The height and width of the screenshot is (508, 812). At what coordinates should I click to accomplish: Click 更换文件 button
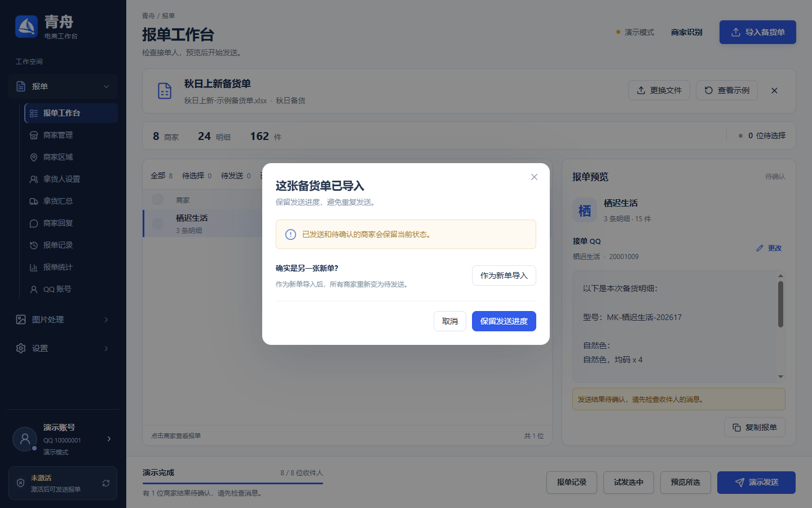pos(659,90)
